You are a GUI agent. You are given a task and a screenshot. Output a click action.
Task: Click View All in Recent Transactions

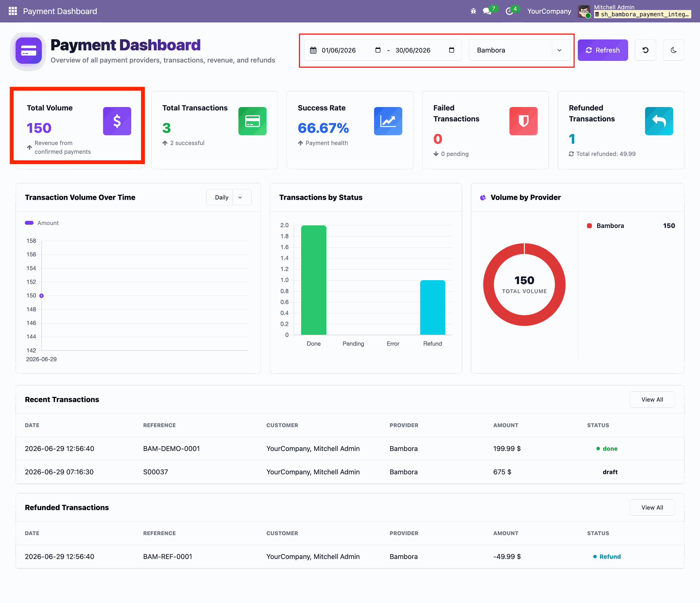click(652, 399)
